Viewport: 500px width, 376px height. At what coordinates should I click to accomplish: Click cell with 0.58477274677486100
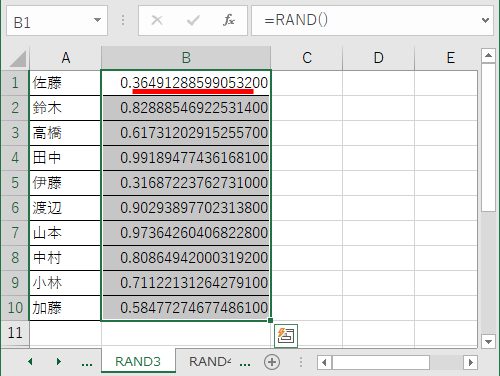click(186, 308)
